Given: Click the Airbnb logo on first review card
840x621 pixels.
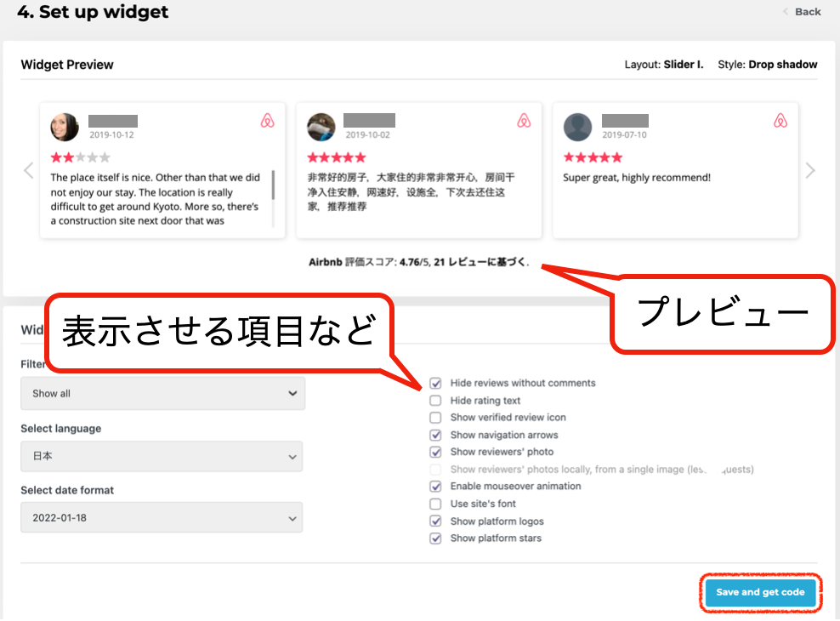Looking at the screenshot, I should point(267,121).
